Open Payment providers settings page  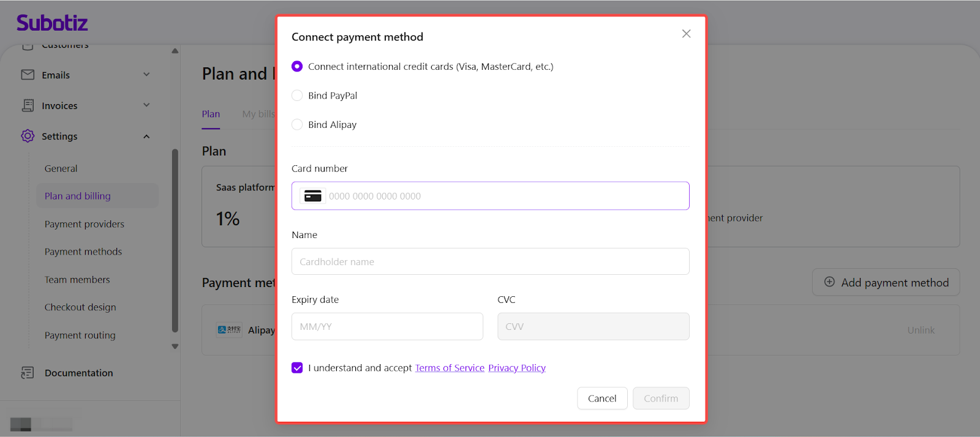[x=85, y=224]
